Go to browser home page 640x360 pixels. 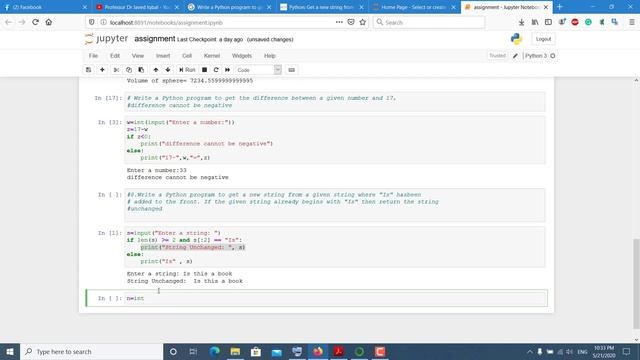tap(49, 22)
